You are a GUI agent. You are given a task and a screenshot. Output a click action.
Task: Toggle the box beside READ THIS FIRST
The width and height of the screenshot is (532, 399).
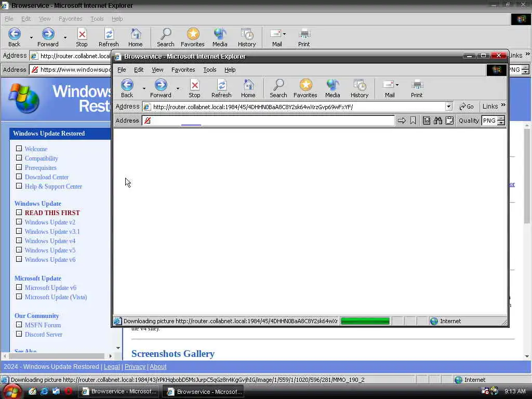click(19, 212)
